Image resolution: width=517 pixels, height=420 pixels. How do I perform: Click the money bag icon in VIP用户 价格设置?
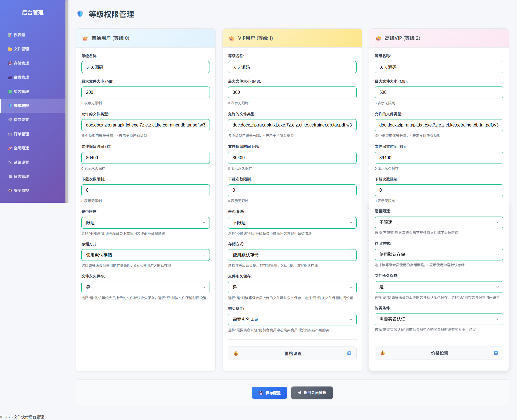(236, 353)
